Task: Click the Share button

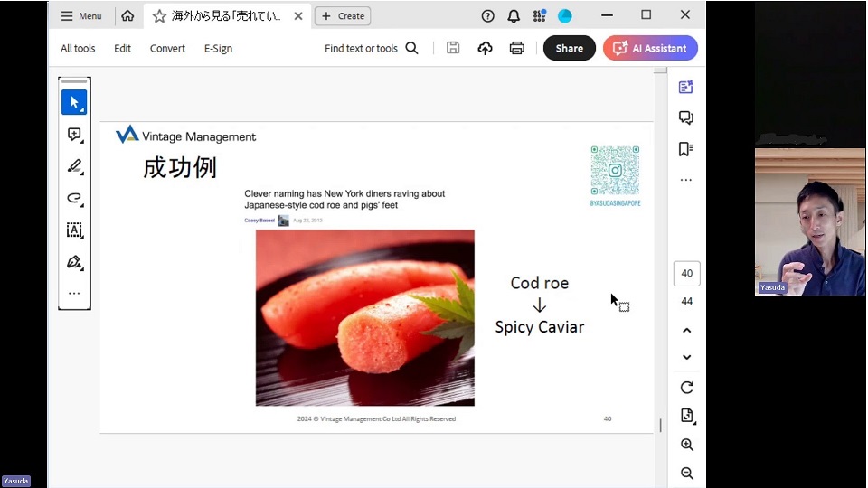Action: pos(569,48)
